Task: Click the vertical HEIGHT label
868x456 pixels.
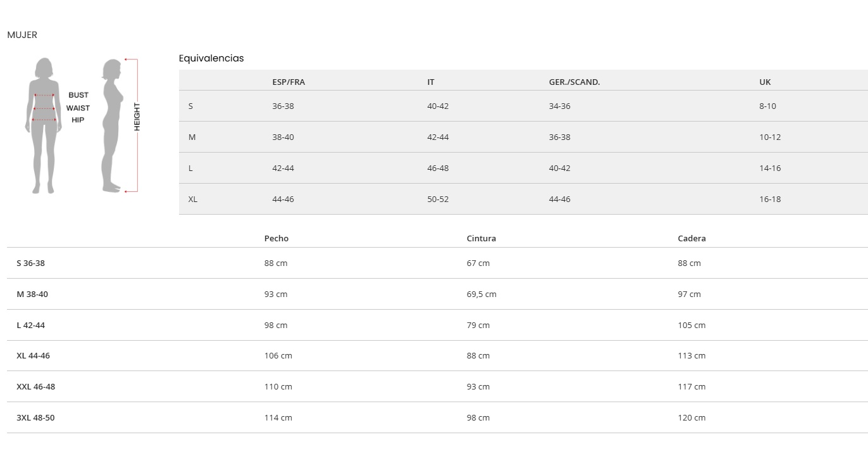Action: 137,117
